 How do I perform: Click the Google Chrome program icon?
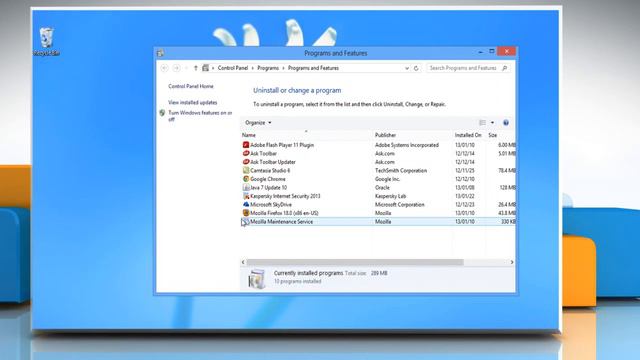(246, 179)
